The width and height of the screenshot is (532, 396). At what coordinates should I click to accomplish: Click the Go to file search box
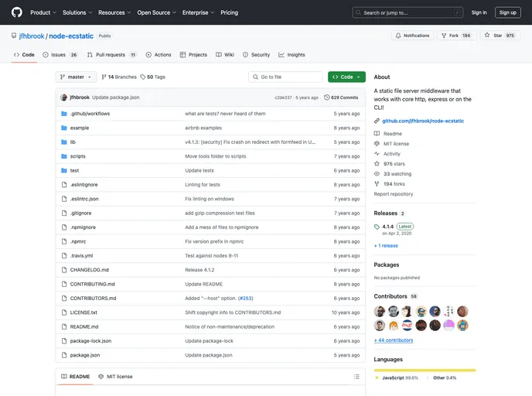[x=285, y=77]
